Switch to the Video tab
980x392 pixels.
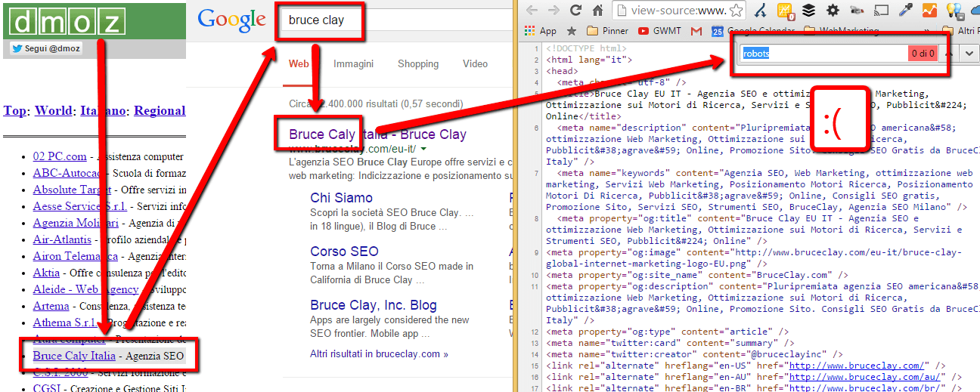click(x=476, y=64)
